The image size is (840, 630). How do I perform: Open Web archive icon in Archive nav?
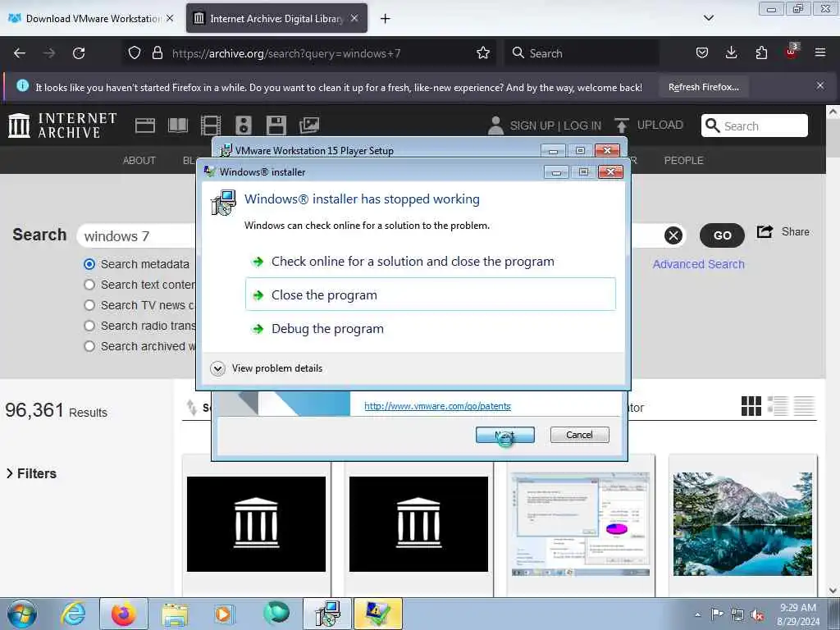click(x=144, y=126)
